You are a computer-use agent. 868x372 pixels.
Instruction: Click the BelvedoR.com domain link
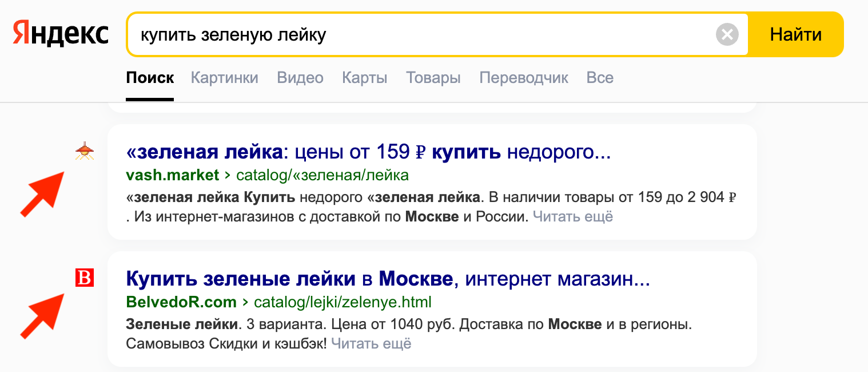click(181, 302)
